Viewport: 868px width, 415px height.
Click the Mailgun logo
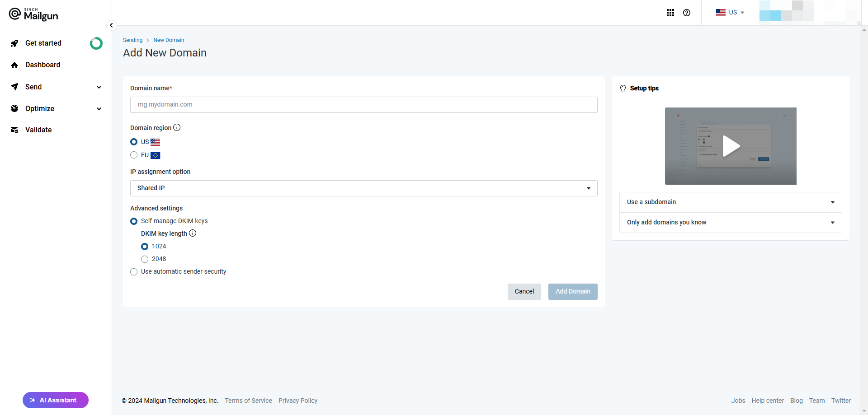coord(33,14)
